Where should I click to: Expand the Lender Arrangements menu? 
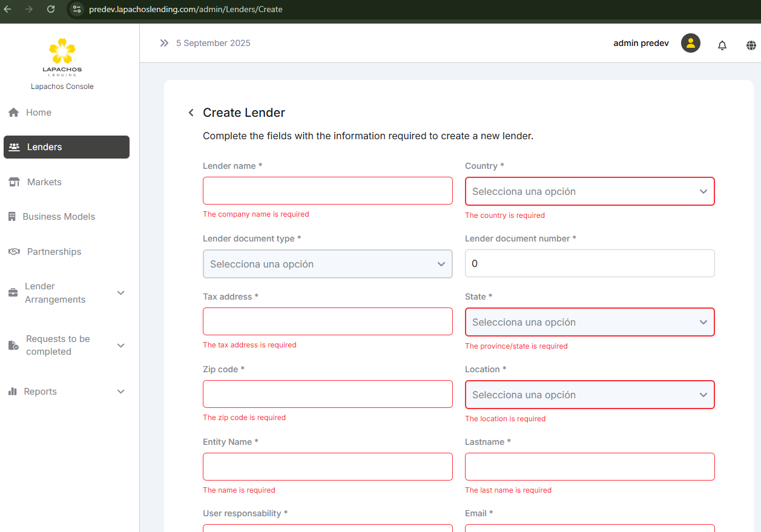tap(67, 293)
